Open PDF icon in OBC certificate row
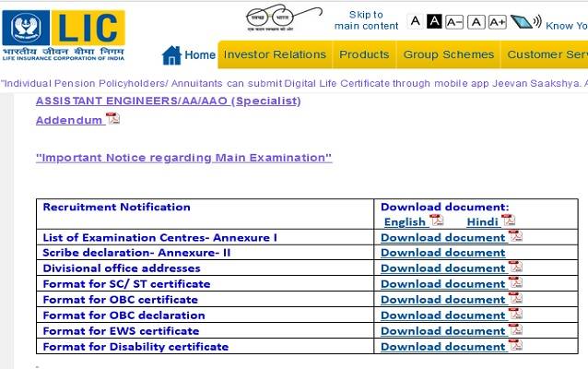The width and height of the screenshot is (588, 369). (515, 298)
